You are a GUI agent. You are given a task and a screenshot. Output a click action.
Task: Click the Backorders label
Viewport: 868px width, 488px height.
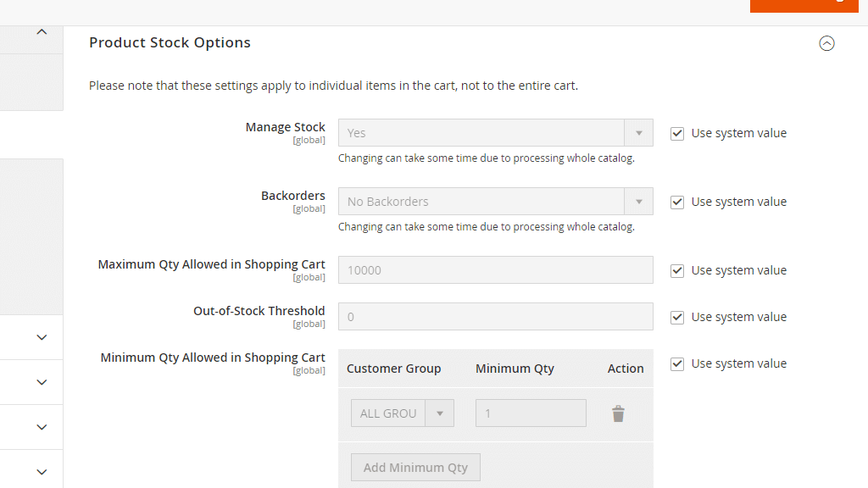(292, 196)
